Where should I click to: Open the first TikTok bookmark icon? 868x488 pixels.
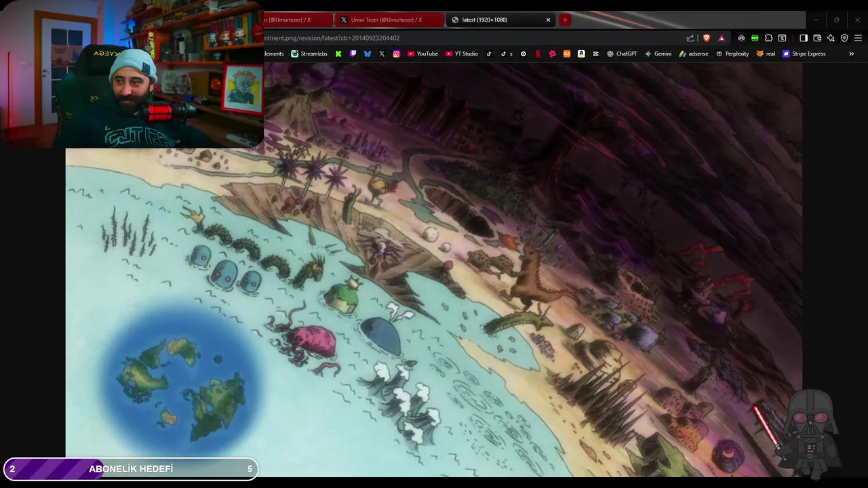pos(489,54)
